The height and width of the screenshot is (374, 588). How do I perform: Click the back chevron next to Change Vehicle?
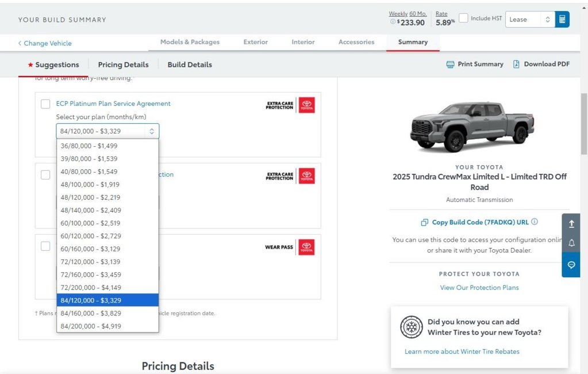tap(20, 43)
